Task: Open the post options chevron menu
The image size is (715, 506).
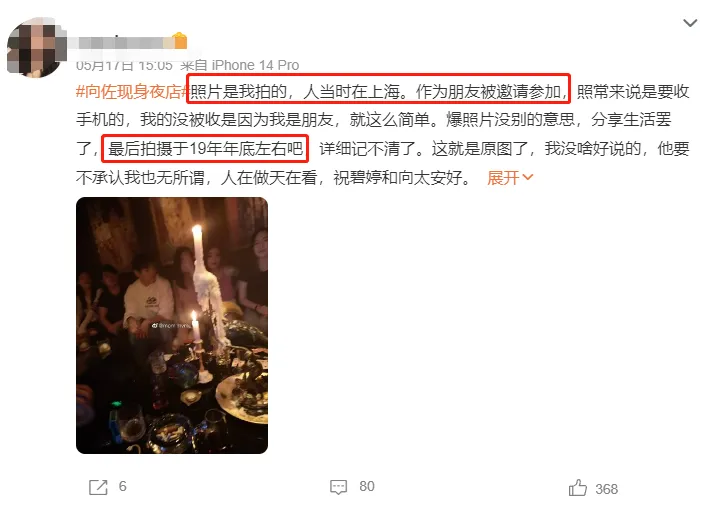Action: pos(690,22)
